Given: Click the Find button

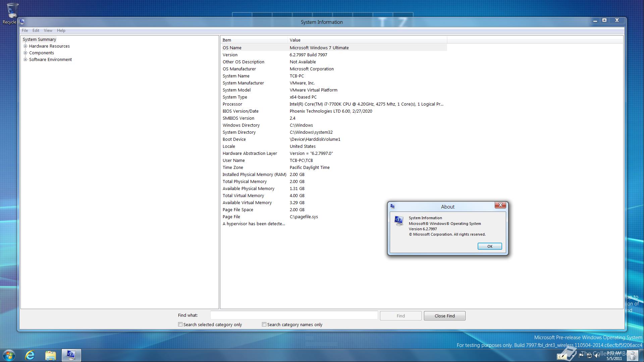Looking at the screenshot, I should (x=400, y=316).
